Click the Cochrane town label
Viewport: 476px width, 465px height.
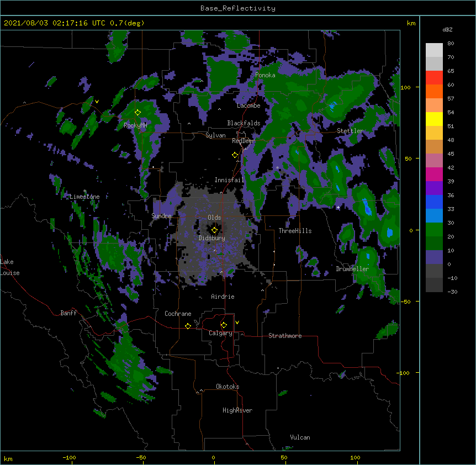178,314
